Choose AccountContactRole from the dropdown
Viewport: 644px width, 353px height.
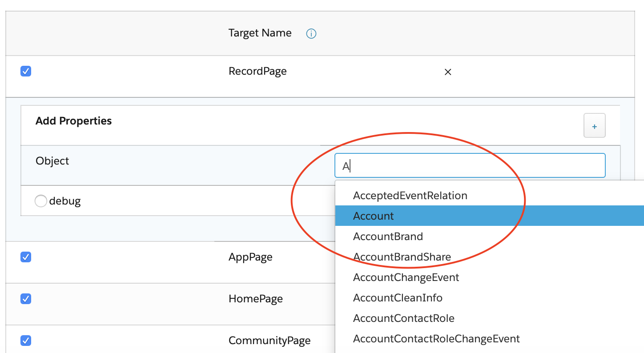click(x=489, y=318)
